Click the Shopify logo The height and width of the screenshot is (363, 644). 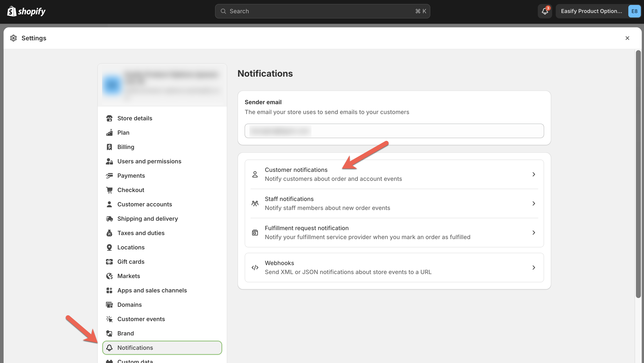(26, 11)
